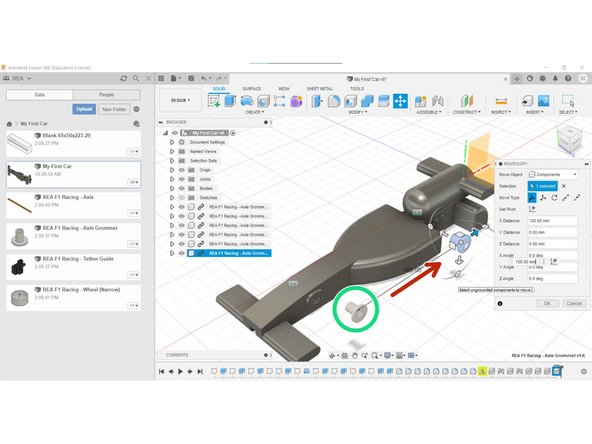Select the Offset Face tool icon

pos(384,101)
